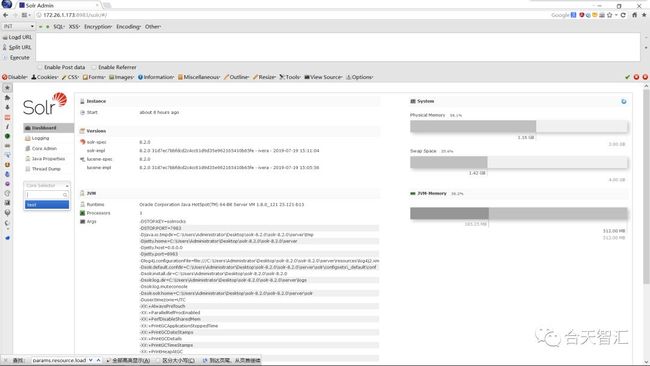Click the orange square icon in left sidebar
The height and width of the screenshot is (366, 650).
coord(7,165)
